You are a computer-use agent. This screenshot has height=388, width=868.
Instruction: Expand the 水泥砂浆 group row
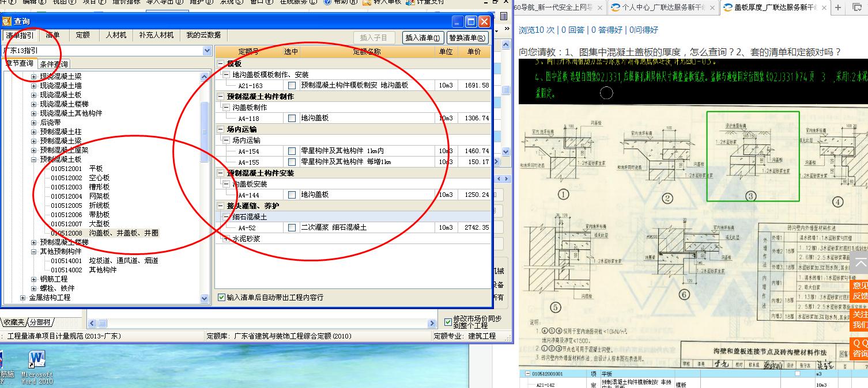pyautogui.click(x=225, y=238)
